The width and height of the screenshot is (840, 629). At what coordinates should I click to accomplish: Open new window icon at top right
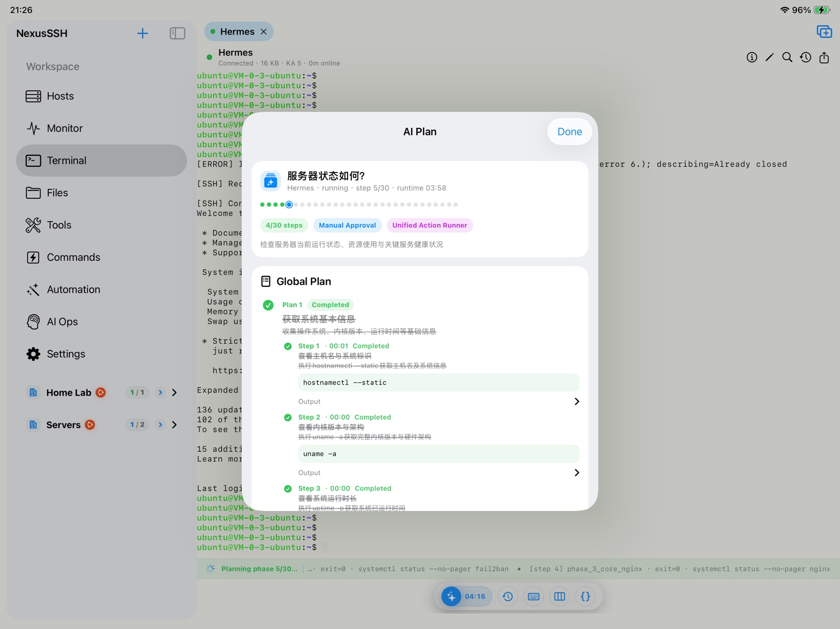click(824, 32)
